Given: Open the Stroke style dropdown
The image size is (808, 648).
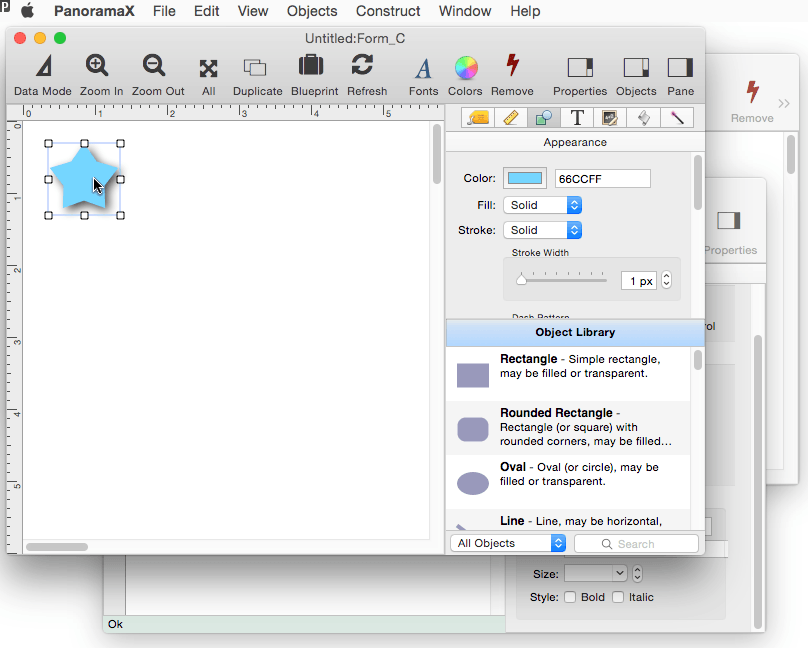Looking at the screenshot, I should click(543, 230).
